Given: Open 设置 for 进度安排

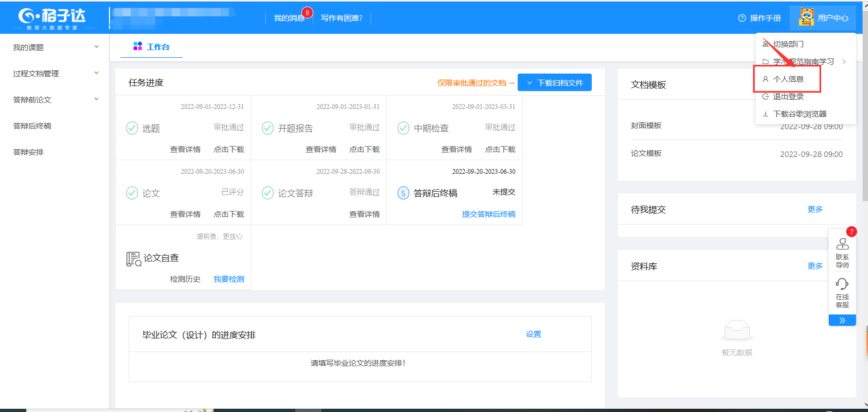Looking at the screenshot, I should [x=533, y=334].
